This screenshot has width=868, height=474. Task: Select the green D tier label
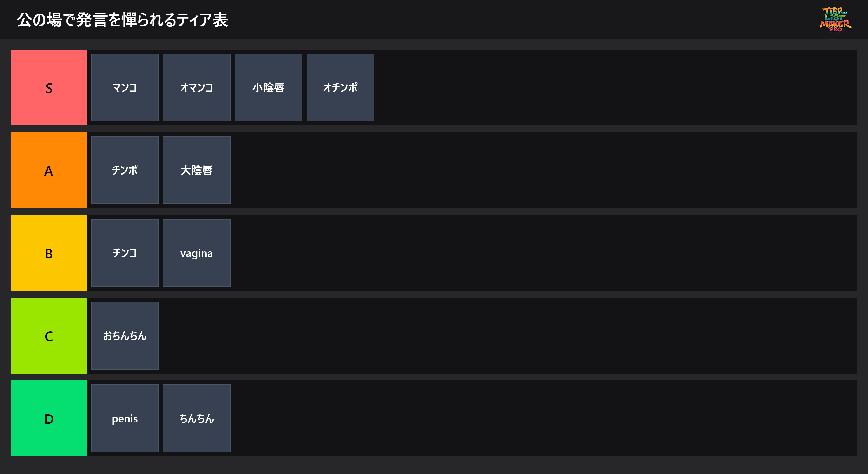tap(49, 418)
